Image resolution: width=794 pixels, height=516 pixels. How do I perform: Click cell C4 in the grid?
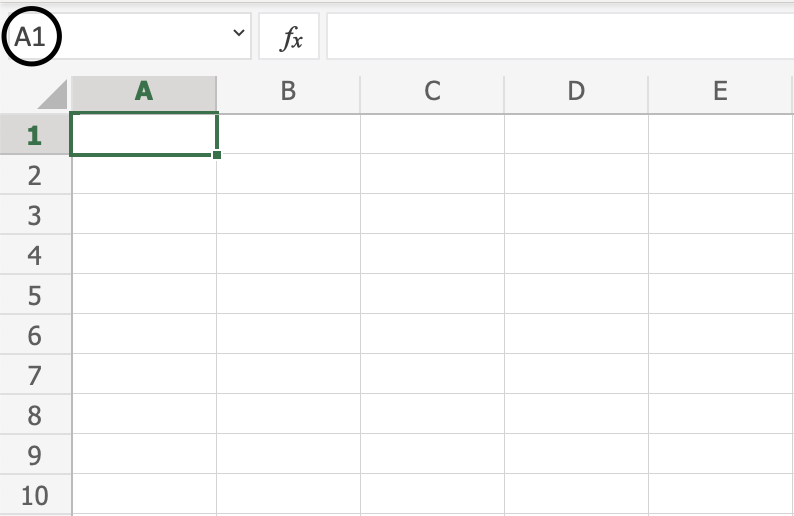tap(432, 254)
